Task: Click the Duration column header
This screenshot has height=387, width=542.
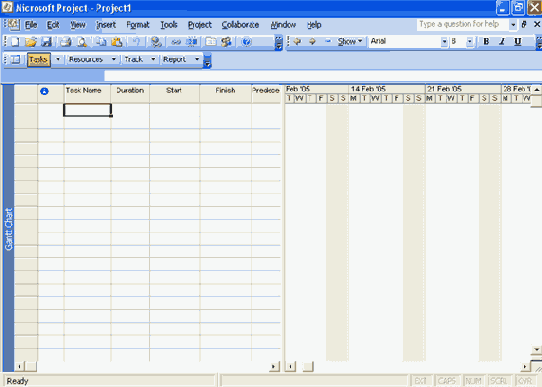Action: 130,93
